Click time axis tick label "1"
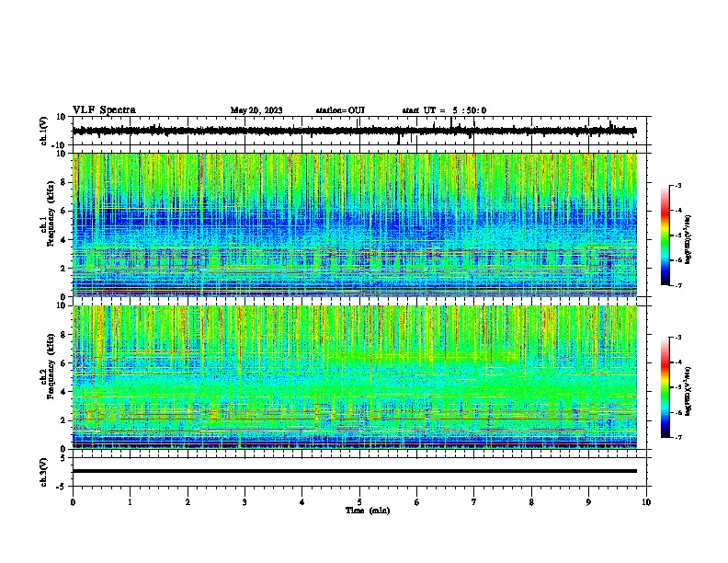The width and height of the screenshot is (728, 563). click(x=130, y=502)
